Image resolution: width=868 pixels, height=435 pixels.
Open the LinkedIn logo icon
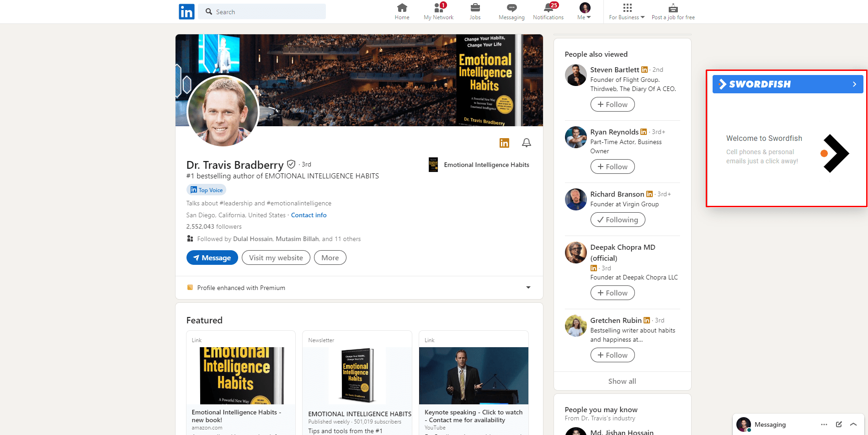coord(186,11)
